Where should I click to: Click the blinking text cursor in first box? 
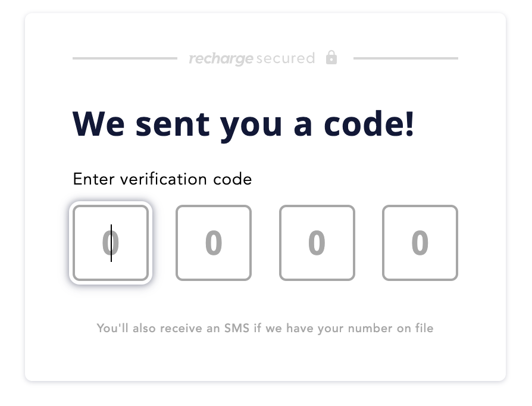(111, 243)
